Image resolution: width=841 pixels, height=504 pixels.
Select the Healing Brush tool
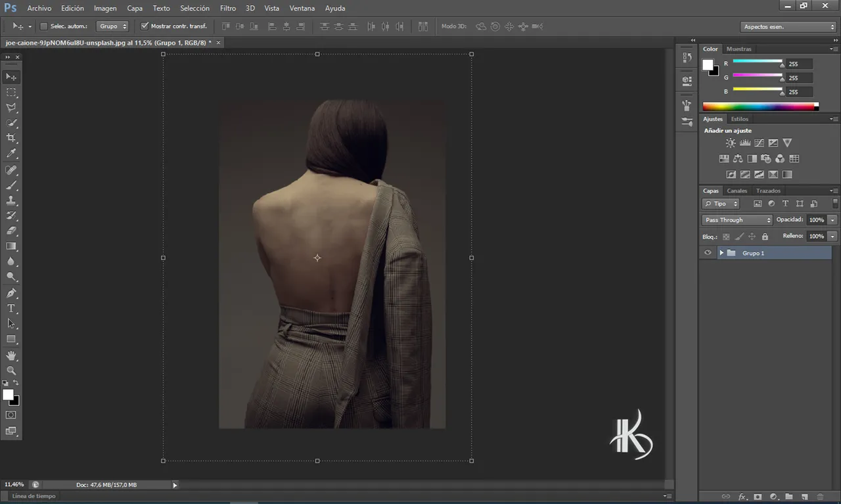point(11,170)
